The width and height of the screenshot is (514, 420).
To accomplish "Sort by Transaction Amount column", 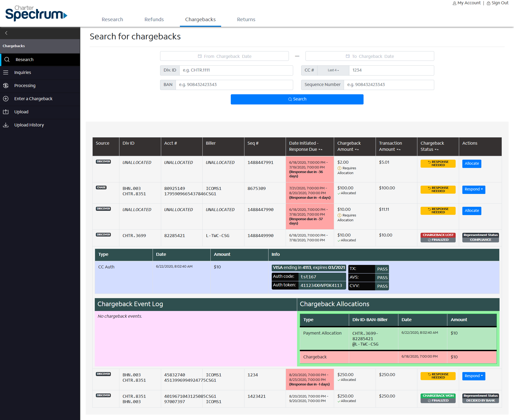I will tap(398, 149).
